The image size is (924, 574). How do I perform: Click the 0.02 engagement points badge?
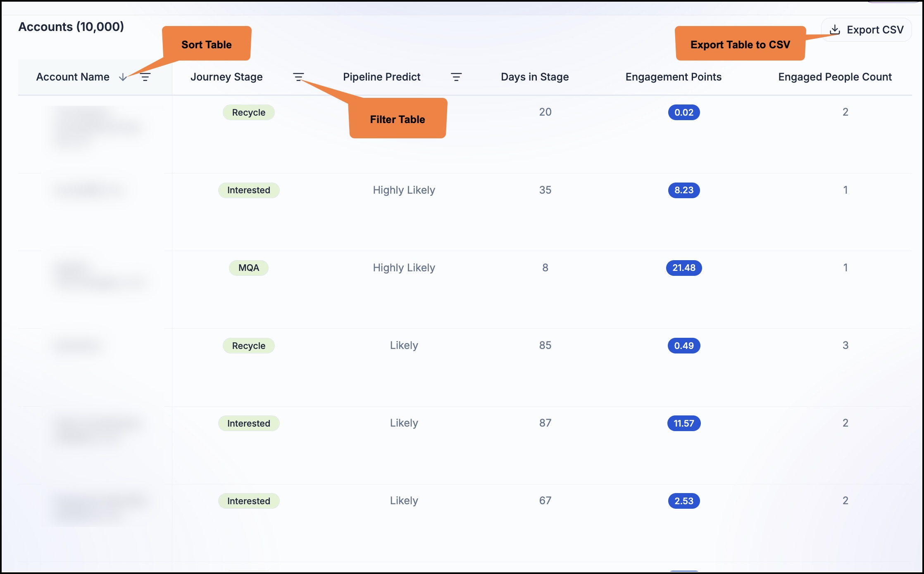(684, 113)
